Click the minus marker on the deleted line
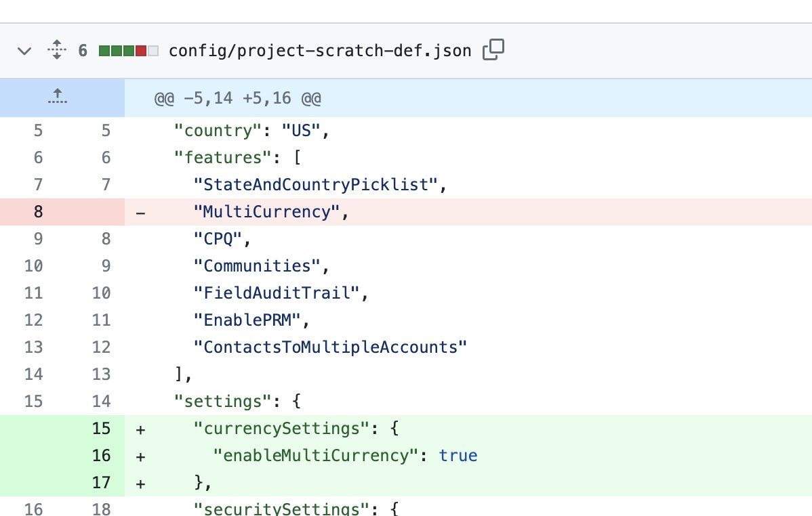This screenshot has height=516, width=812. coord(140,212)
